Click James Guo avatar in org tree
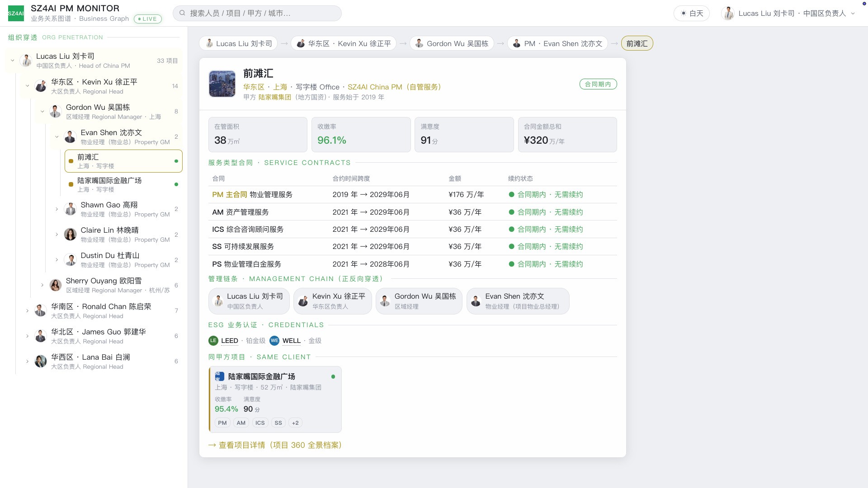 click(41, 336)
